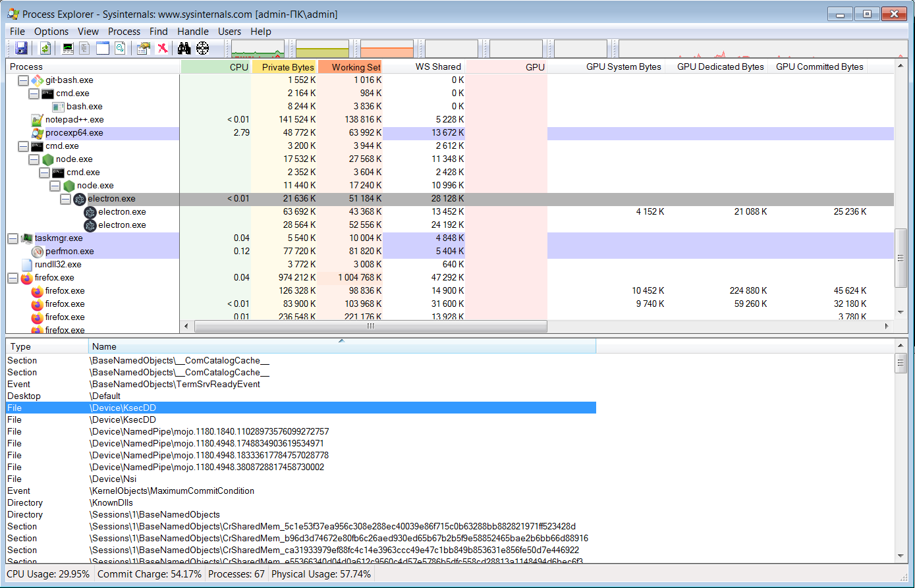Open the Properties toolbar icon
This screenshot has height=588, width=915.
(x=143, y=48)
